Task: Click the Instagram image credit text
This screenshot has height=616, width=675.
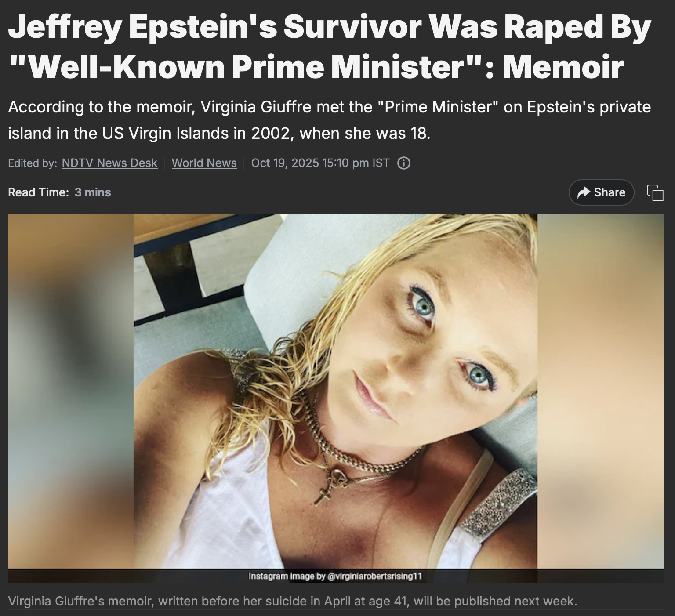Action: click(x=335, y=576)
